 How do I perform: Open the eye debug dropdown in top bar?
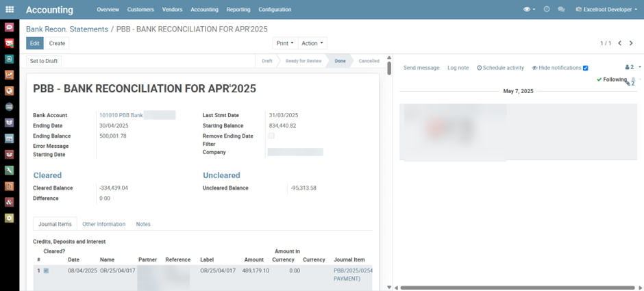(530, 10)
